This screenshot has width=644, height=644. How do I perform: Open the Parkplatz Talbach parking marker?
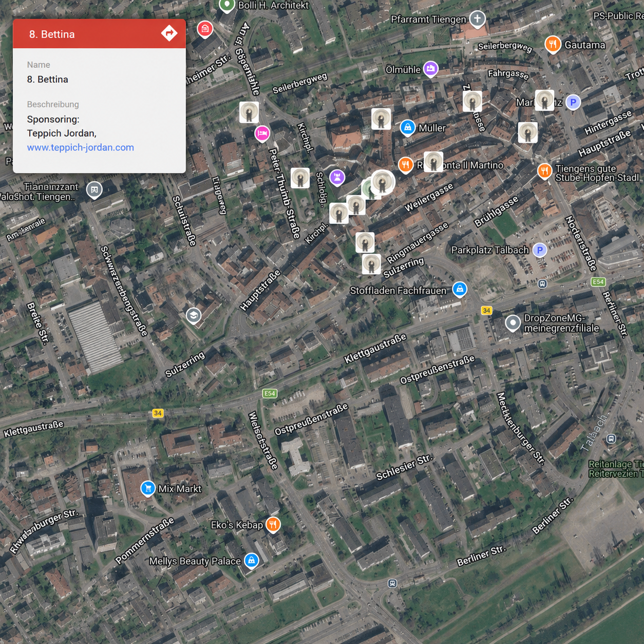click(539, 250)
